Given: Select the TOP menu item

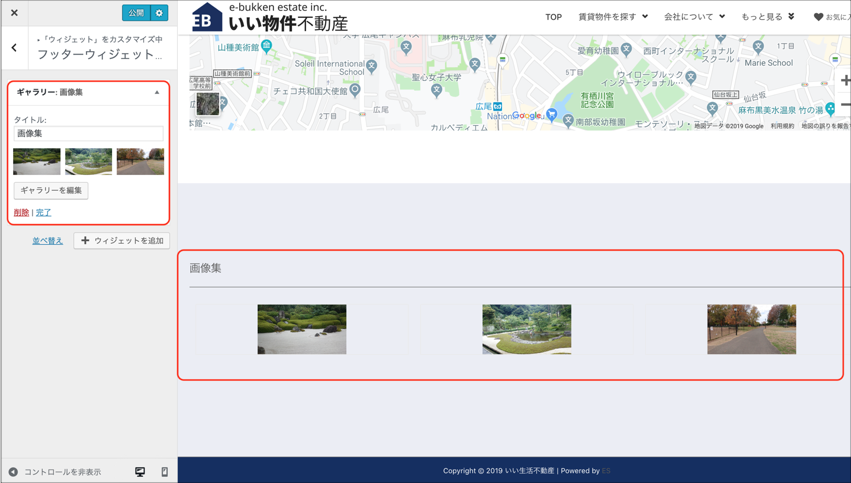Looking at the screenshot, I should coord(553,17).
